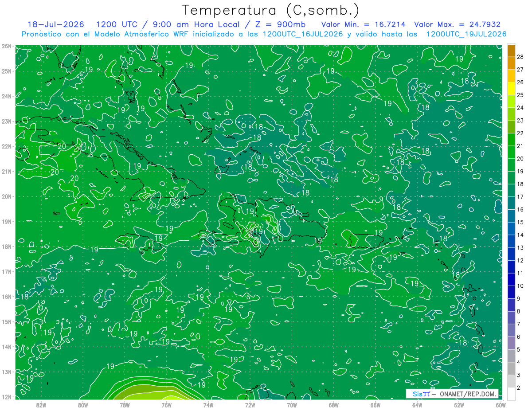Click the 62W longitude axis label
532x411 pixels.
[458, 405]
